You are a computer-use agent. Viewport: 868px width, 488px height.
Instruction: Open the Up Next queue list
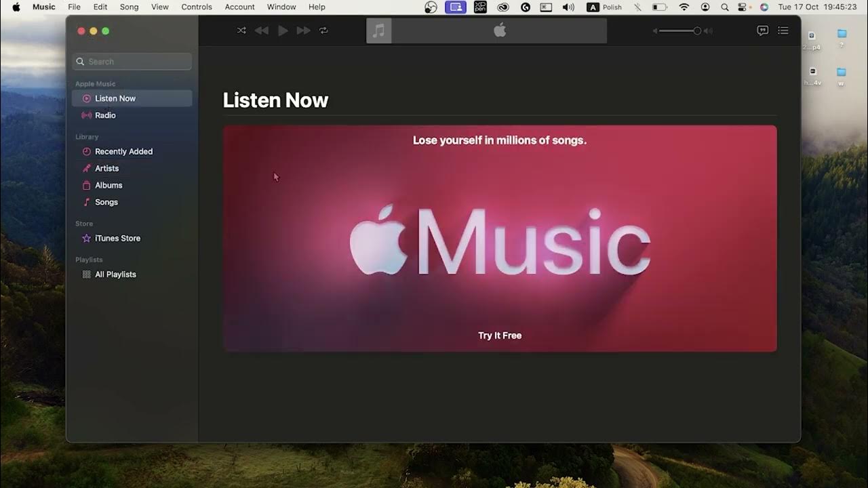pos(783,30)
